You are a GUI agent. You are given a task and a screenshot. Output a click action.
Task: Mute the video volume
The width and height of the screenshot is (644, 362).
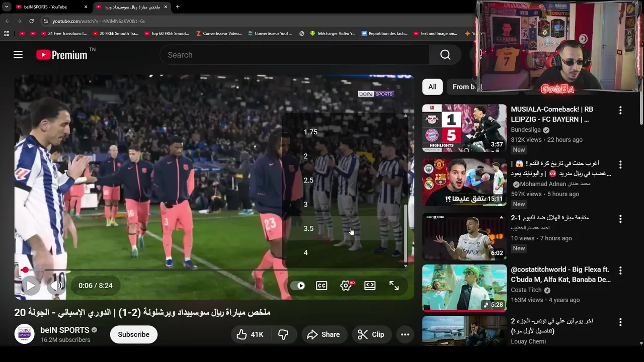point(57,286)
